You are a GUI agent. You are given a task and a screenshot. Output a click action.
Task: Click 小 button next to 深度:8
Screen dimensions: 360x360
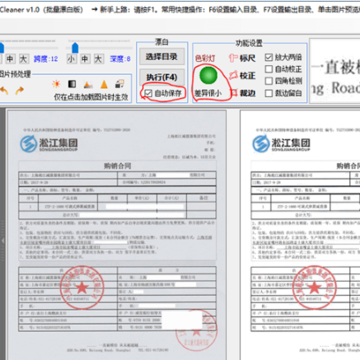[71, 59]
